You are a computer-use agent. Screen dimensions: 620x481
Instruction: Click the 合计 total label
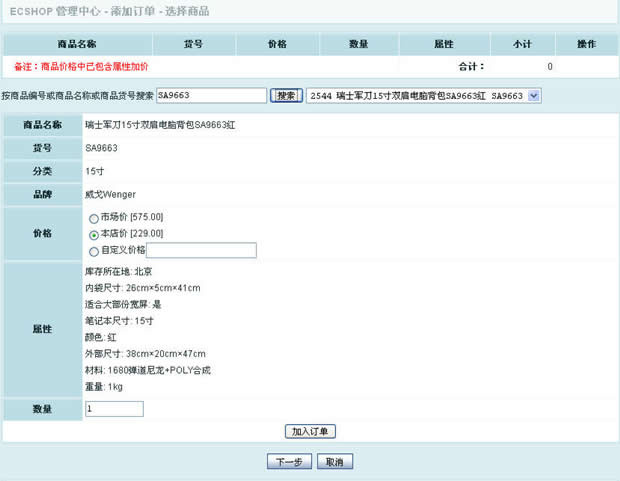click(471, 67)
